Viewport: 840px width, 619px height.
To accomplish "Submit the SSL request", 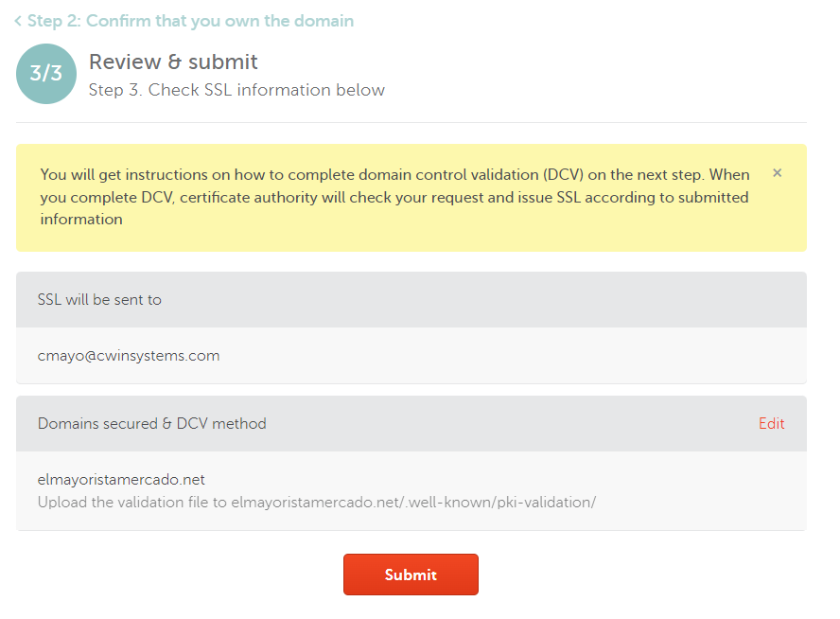I will click(x=411, y=575).
